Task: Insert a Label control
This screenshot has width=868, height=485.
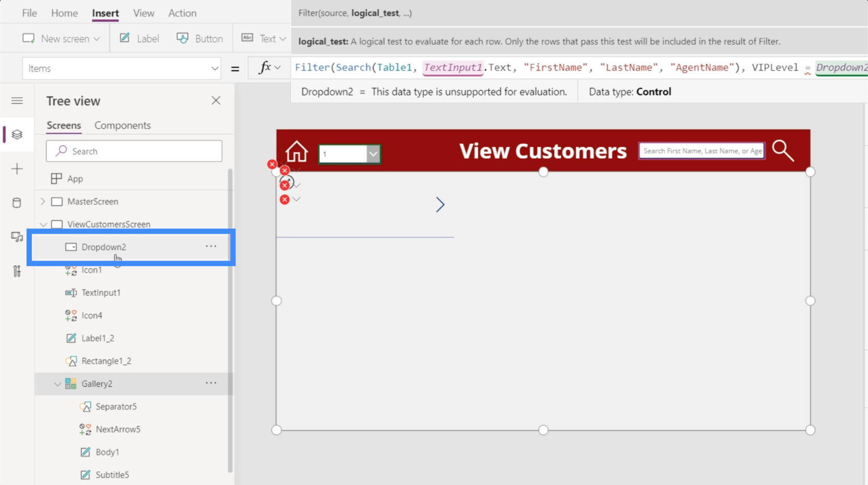Action: click(139, 39)
